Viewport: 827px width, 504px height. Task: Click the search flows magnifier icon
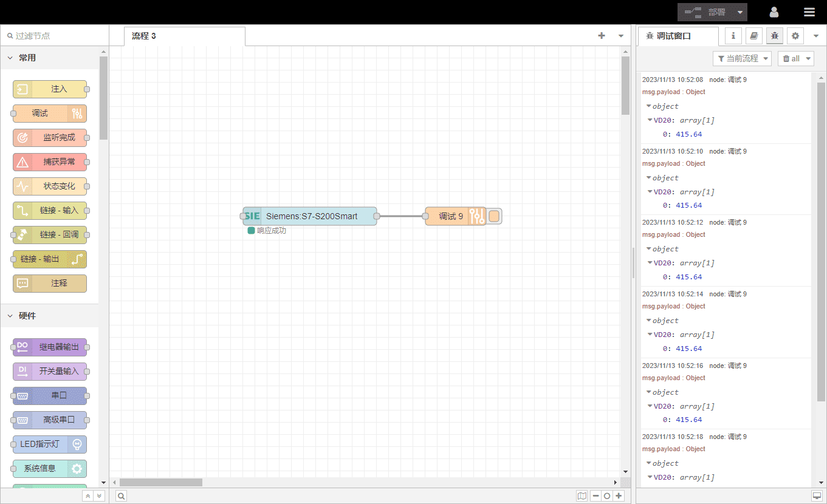[x=122, y=496]
